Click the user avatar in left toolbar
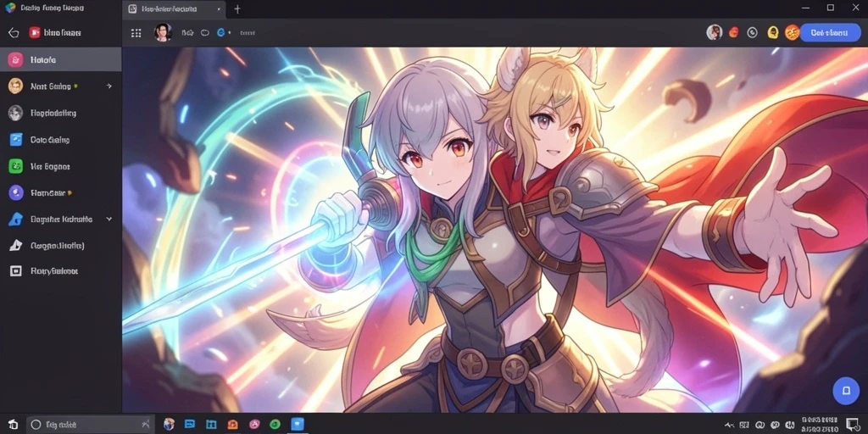This screenshot has height=434, width=868. (163, 33)
